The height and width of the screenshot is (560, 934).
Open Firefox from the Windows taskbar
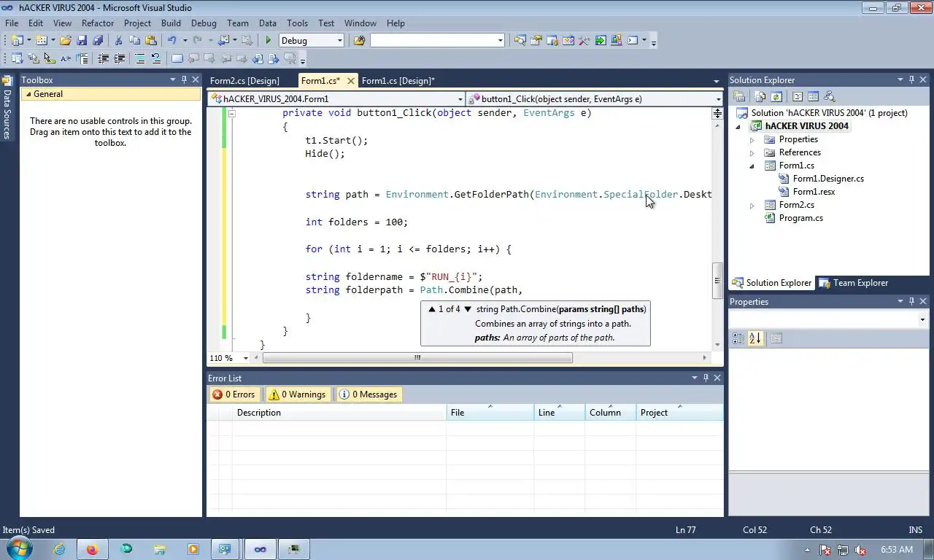click(x=92, y=549)
